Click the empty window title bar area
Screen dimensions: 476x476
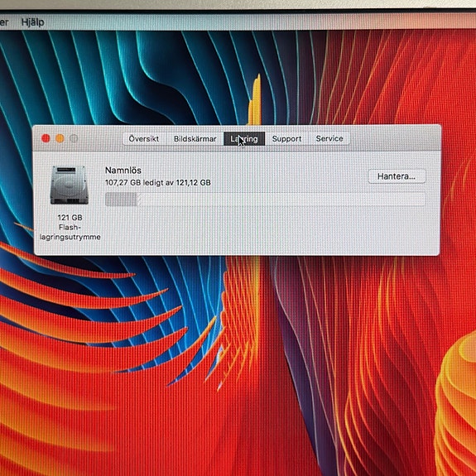point(395,138)
